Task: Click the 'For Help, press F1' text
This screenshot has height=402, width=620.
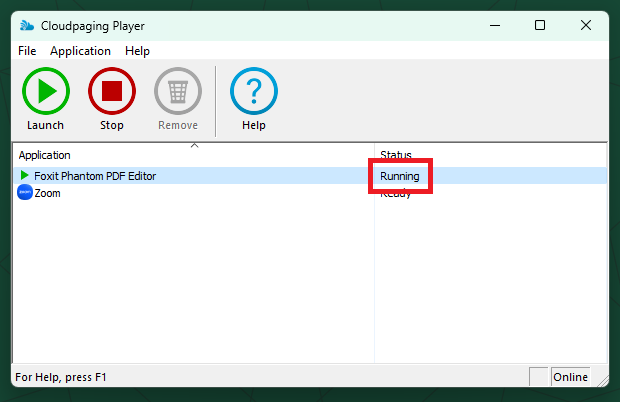Action: click(61, 377)
